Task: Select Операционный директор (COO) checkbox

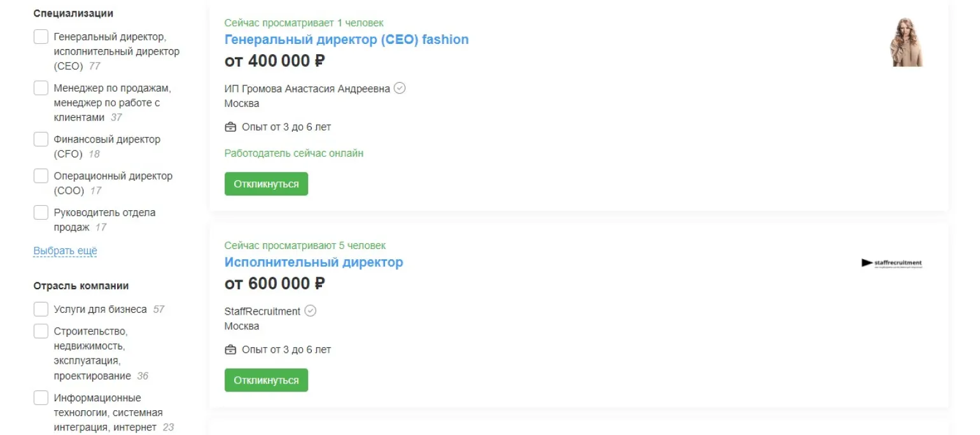Action: 41,176
